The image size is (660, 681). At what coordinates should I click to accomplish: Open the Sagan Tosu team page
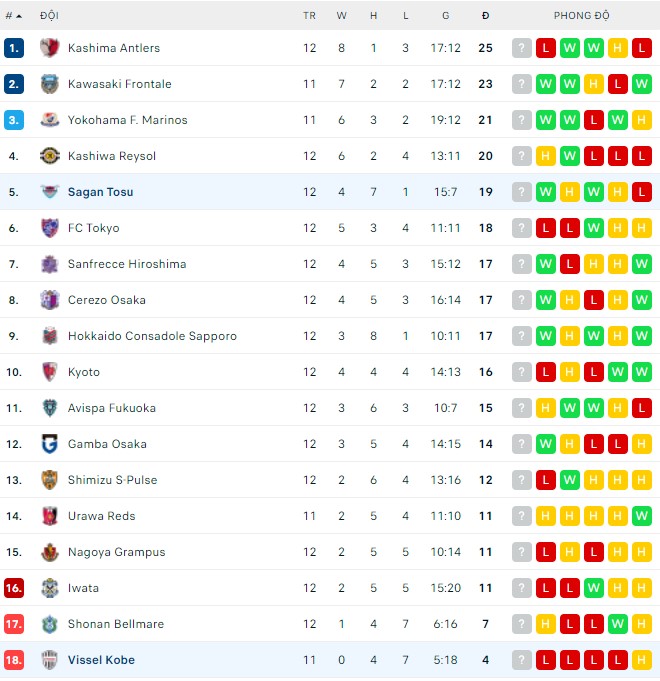click(x=100, y=192)
